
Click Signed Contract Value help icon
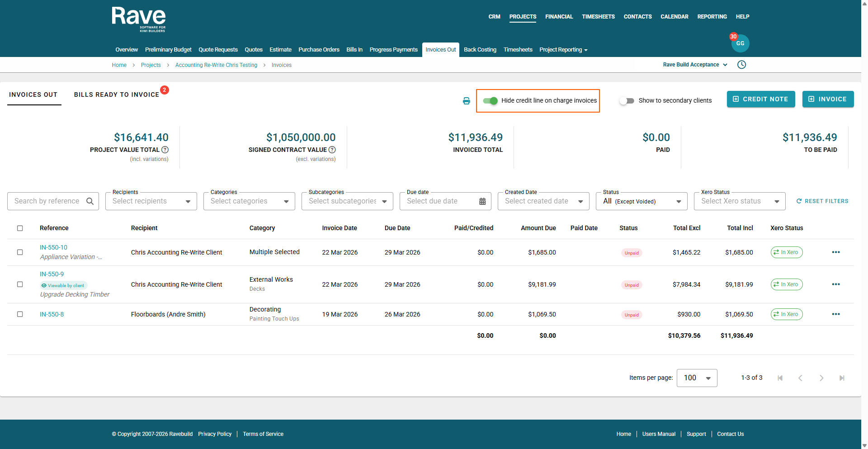coord(332,150)
